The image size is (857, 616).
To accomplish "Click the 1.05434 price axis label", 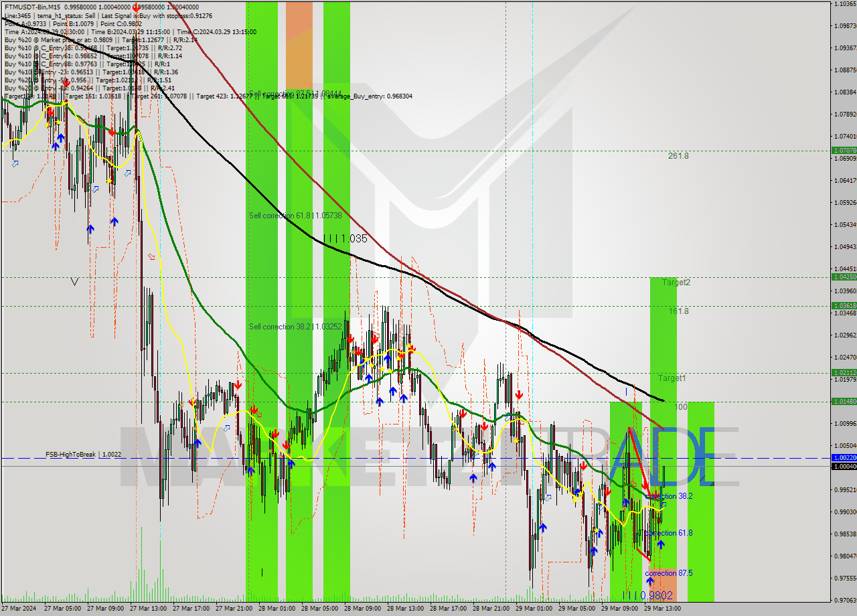I will [845, 224].
